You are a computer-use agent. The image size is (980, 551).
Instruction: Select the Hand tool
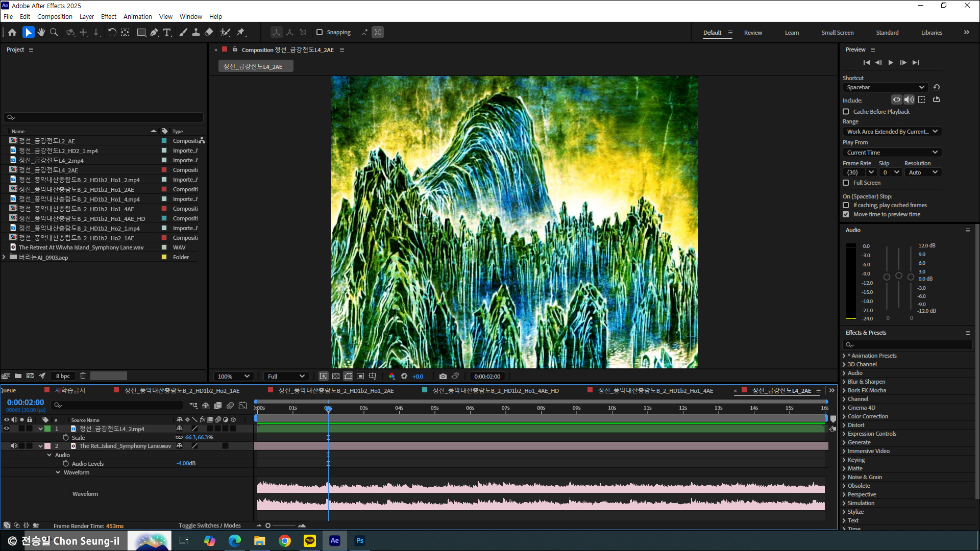point(41,32)
